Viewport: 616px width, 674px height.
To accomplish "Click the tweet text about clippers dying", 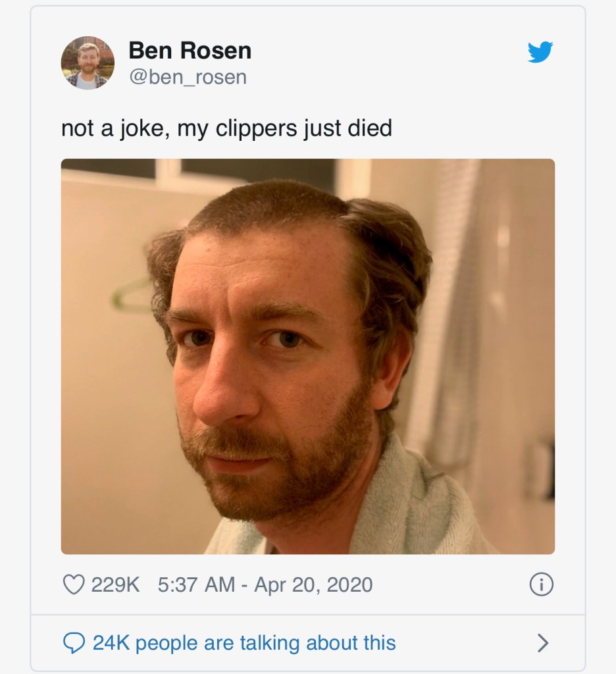I will point(226,128).
